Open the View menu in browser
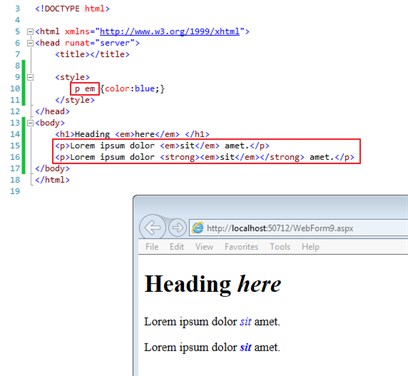 (x=204, y=247)
